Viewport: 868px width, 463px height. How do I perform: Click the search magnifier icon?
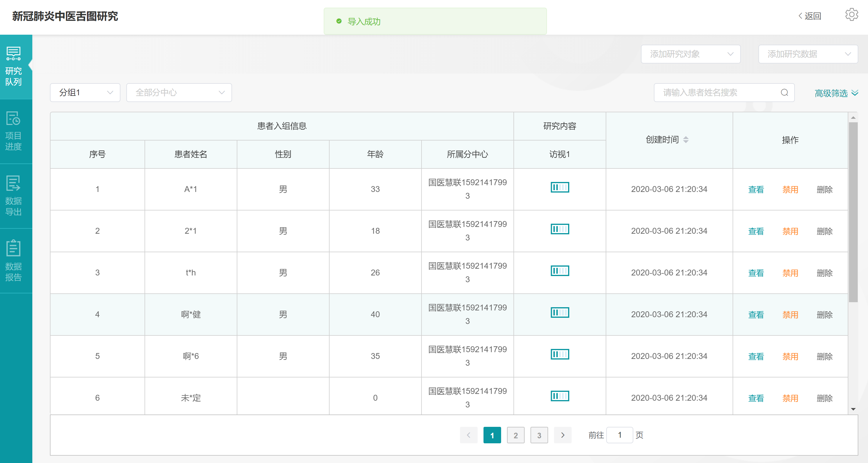tap(784, 92)
